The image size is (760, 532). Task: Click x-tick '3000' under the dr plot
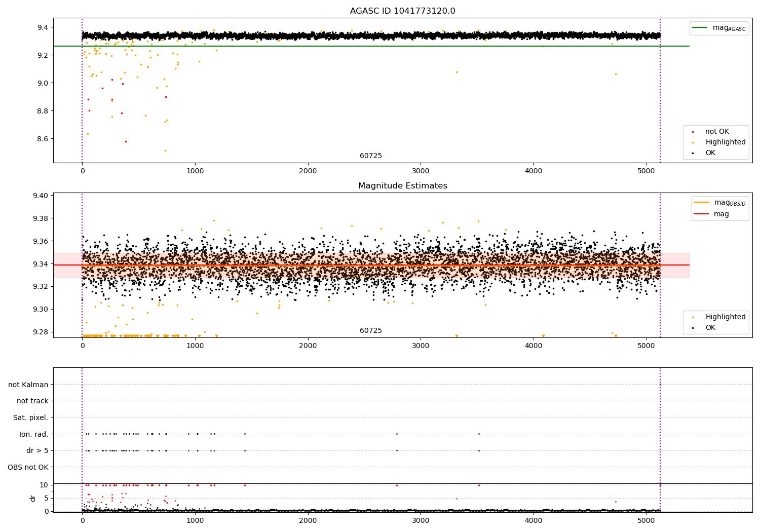[x=421, y=520]
